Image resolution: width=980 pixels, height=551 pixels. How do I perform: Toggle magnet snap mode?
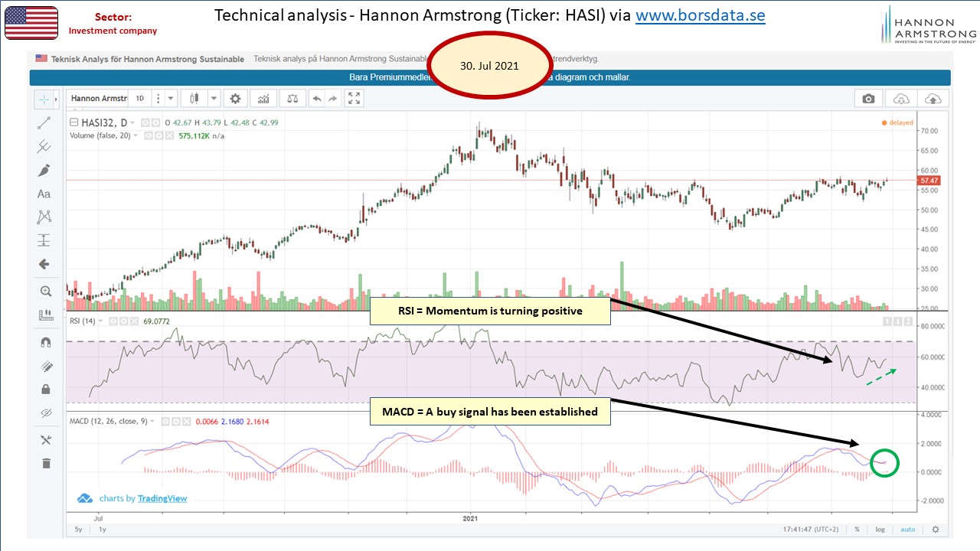pos(44,343)
